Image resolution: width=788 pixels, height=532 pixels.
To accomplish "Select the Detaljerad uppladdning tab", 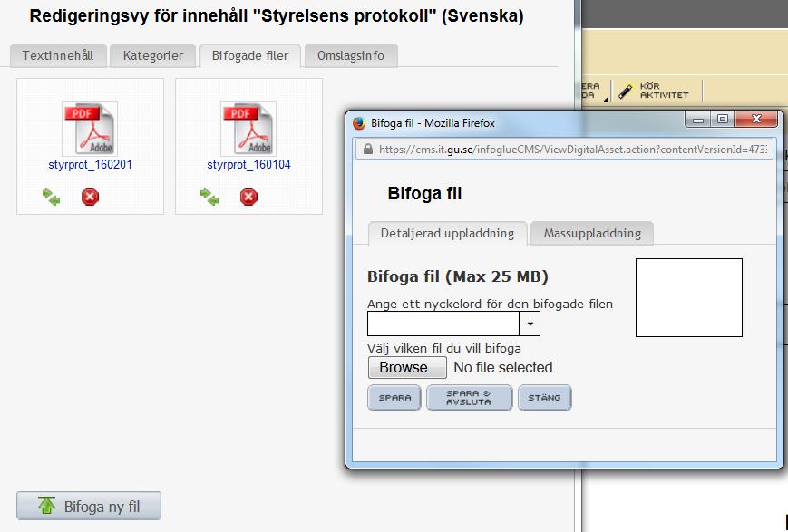I will pyautogui.click(x=447, y=233).
